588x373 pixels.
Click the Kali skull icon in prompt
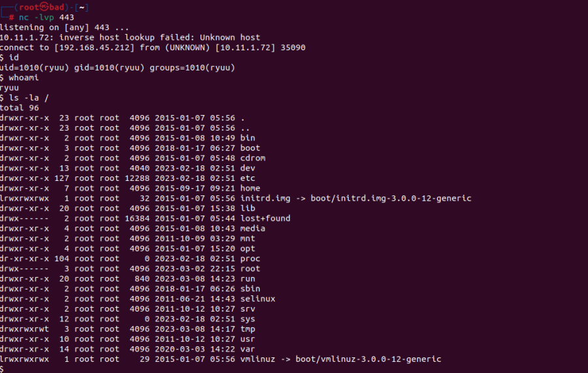[44, 7]
